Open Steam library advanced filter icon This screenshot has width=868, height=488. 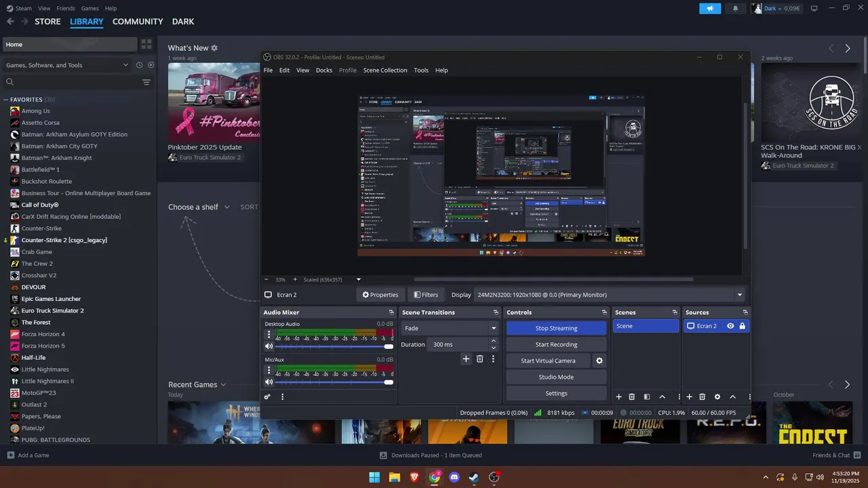pyautogui.click(x=146, y=82)
